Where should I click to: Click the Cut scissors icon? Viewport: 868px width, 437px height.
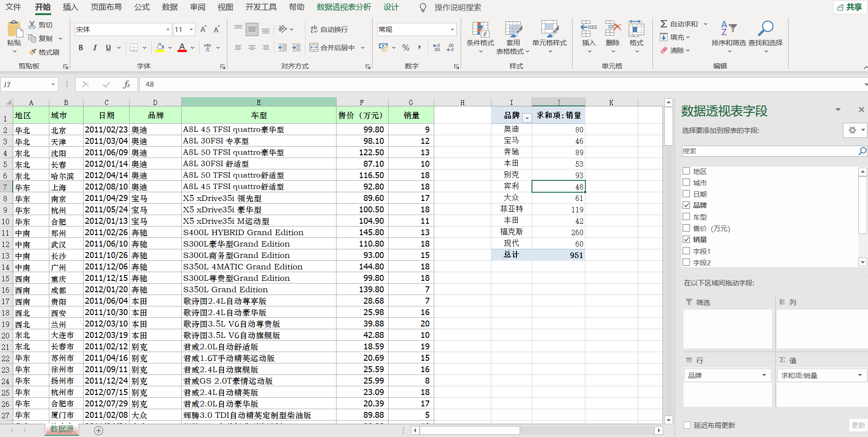[x=32, y=25]
